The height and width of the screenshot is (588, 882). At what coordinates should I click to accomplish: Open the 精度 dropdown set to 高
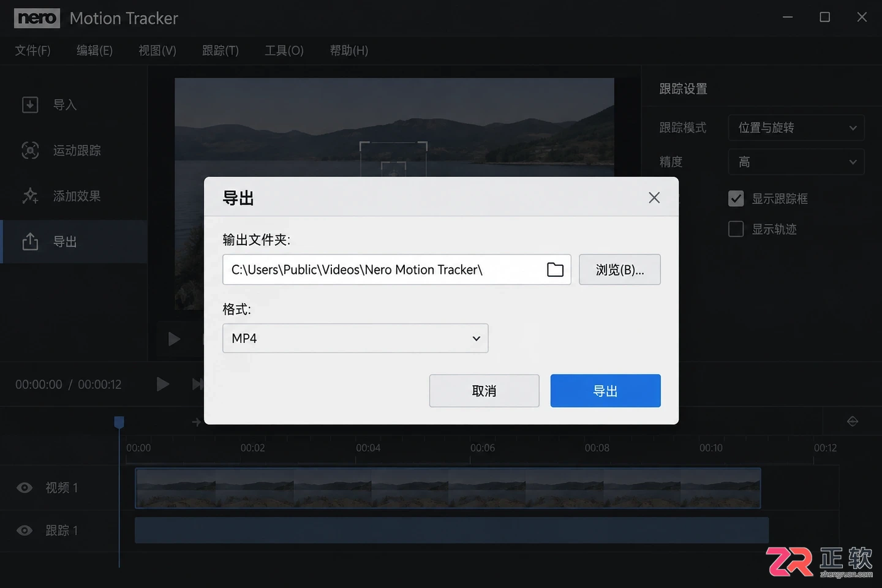(x=796, y=162)
